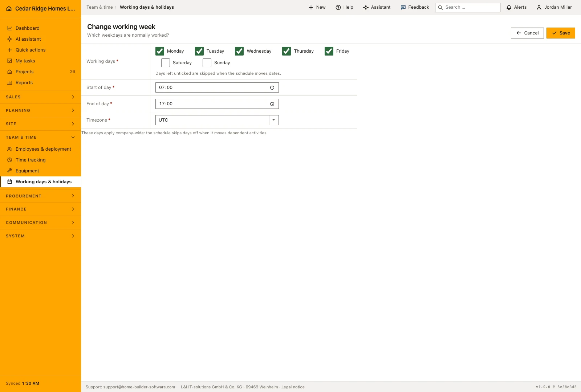This screenshot has height=392, width=581.
Task: Open the Timezone dropdown arrow
Action: click(274, 120)
